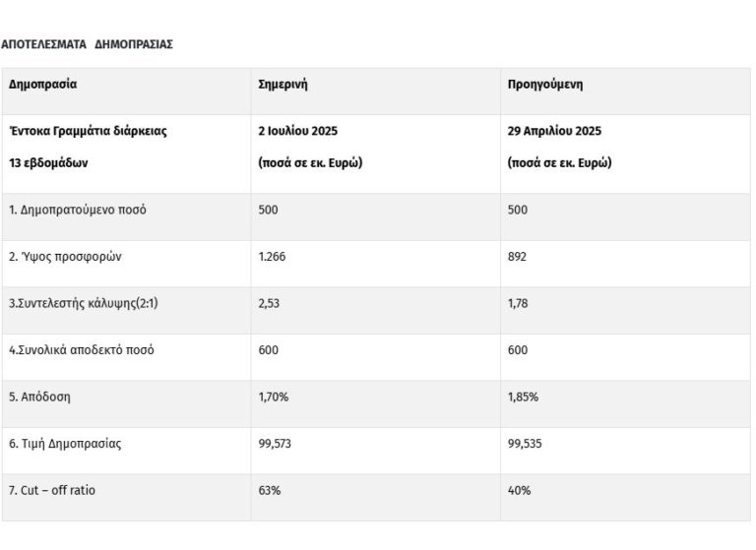This screenshot has height=550, width=756.
Task: Select the Ύψος προσφορών row label
Action: (x=65, y=257)
